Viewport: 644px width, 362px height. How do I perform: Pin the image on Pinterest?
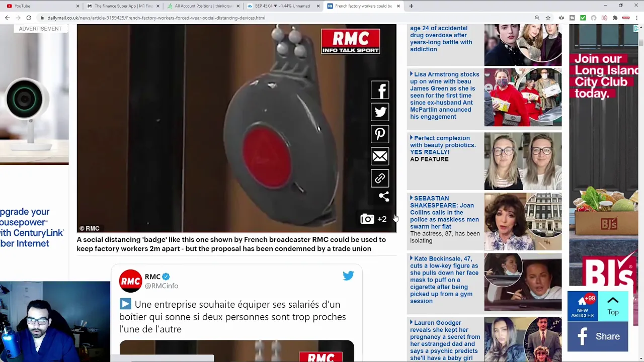click(x=380, y=134)
